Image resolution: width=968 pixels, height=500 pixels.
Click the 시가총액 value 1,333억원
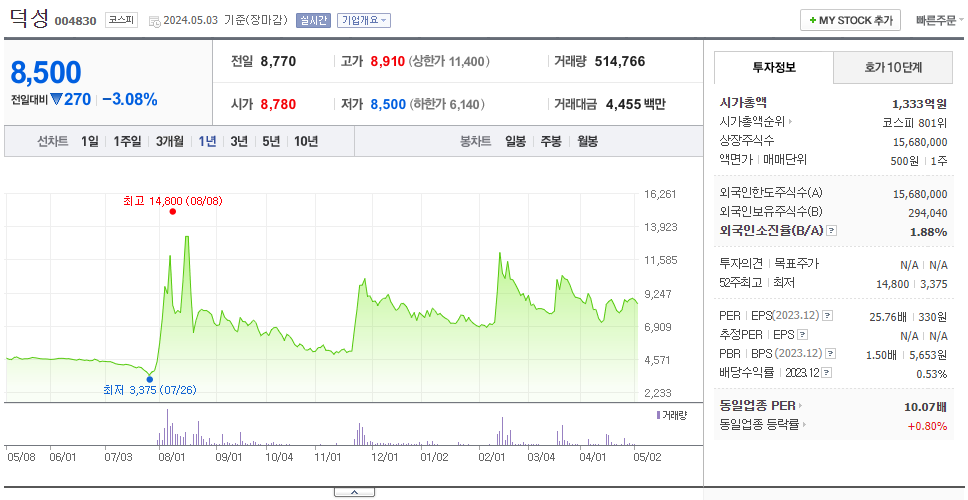[919, 103]
